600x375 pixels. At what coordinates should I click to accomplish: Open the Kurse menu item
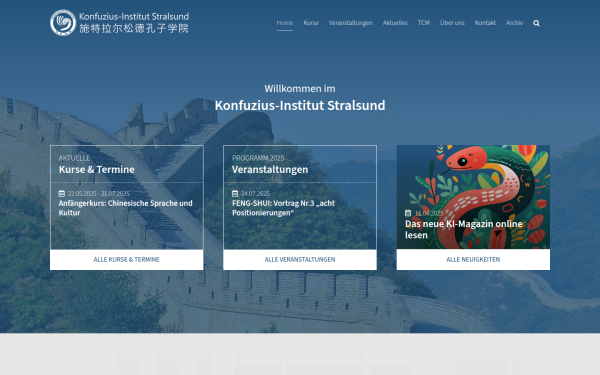click(x=311, y=23)
